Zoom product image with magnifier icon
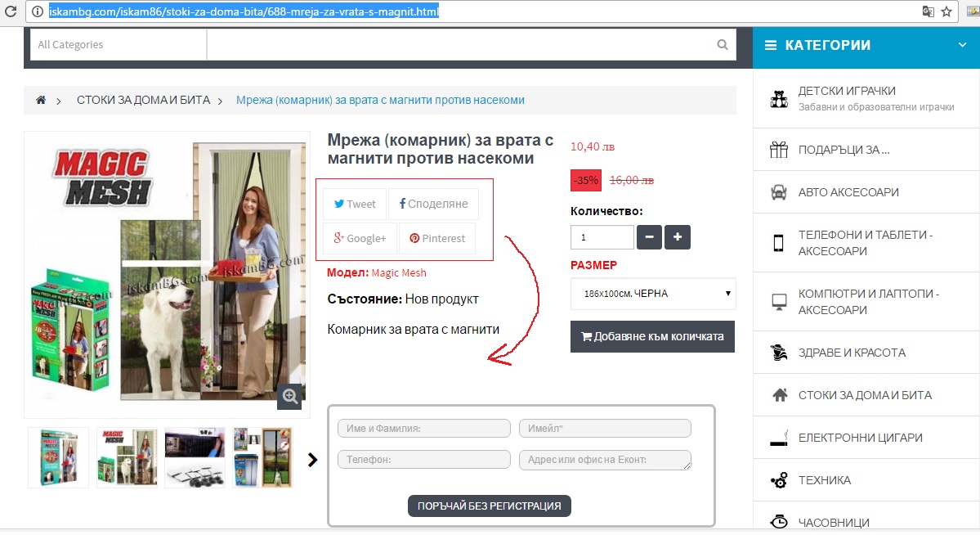 pyautogui.click(x=290, y=396)
